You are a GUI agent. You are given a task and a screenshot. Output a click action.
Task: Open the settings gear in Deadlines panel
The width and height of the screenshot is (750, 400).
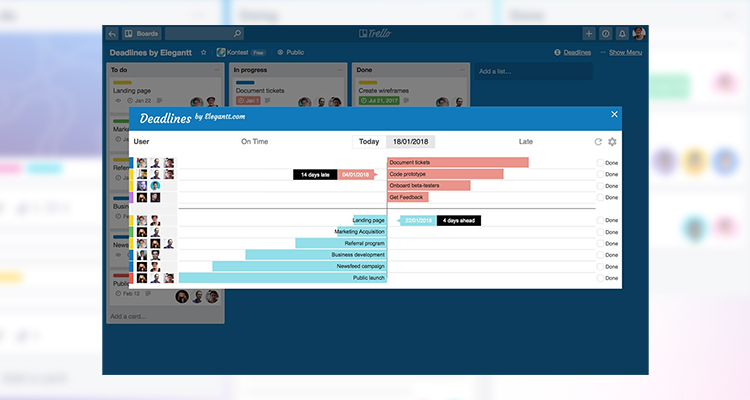[x=612, y=142]
